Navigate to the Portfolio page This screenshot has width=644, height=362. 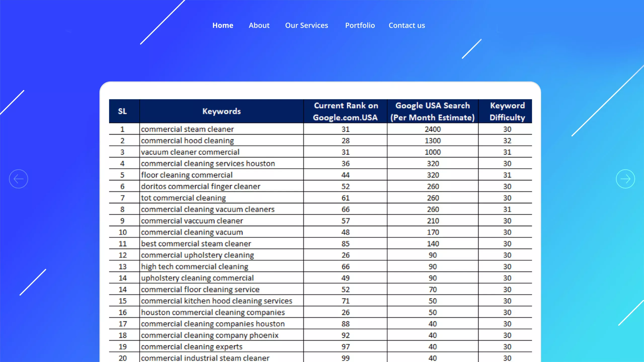(x=360, y=25)
